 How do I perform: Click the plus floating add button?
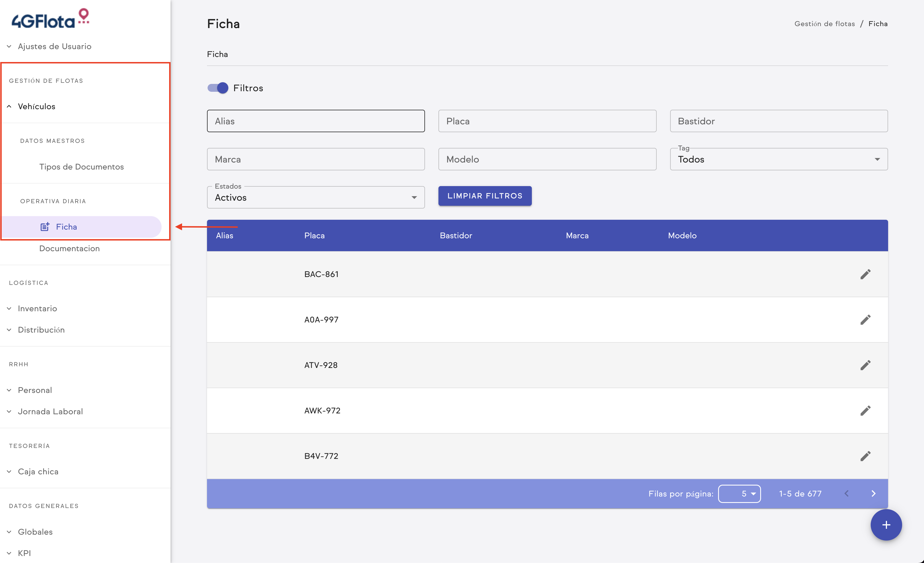coord(886,524)
